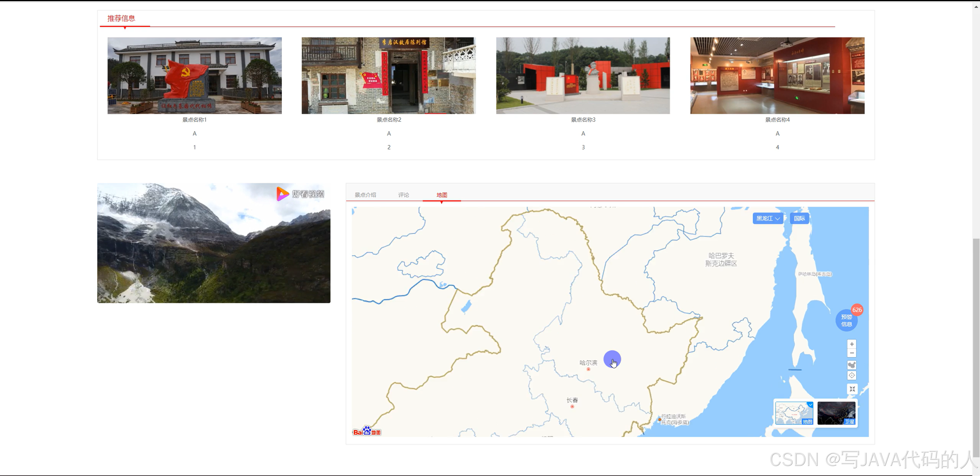Click the 好看视频 play logo on video
This screenshot has width=980, height=476.
tap(282, 194)
